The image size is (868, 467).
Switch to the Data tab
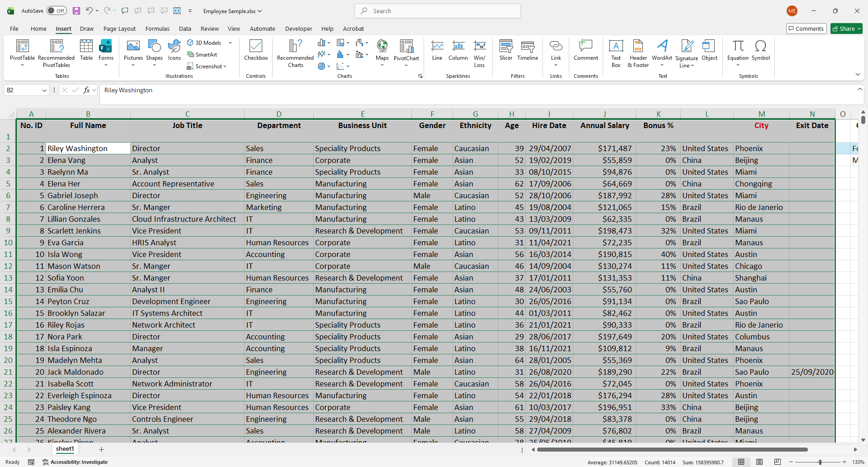[x=185, y=29]
